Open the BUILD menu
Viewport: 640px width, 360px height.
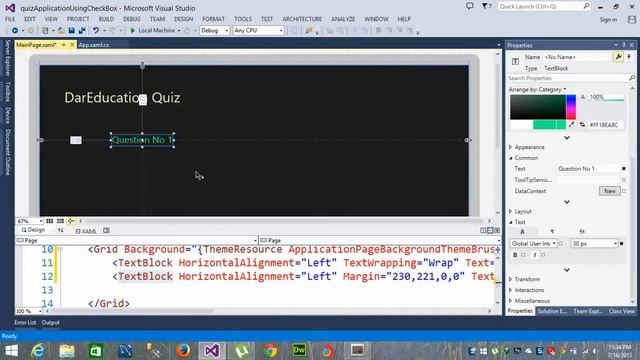click(106, 19)
